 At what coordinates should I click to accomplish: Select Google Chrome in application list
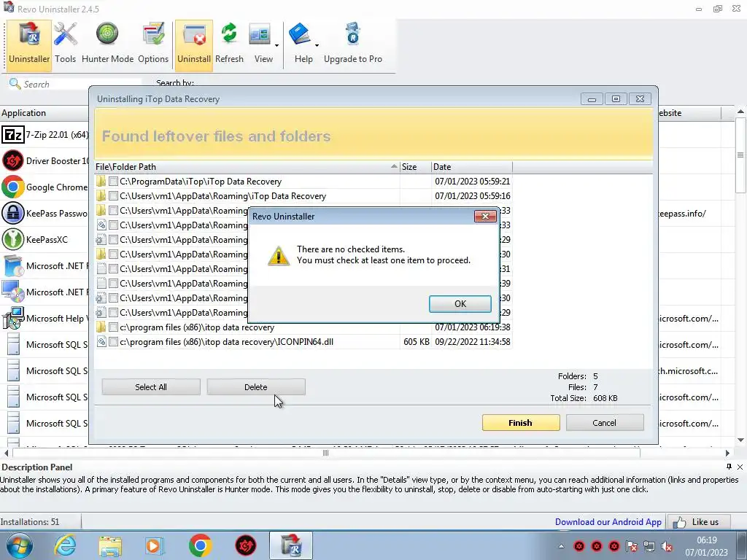click(x=44, y=187)
